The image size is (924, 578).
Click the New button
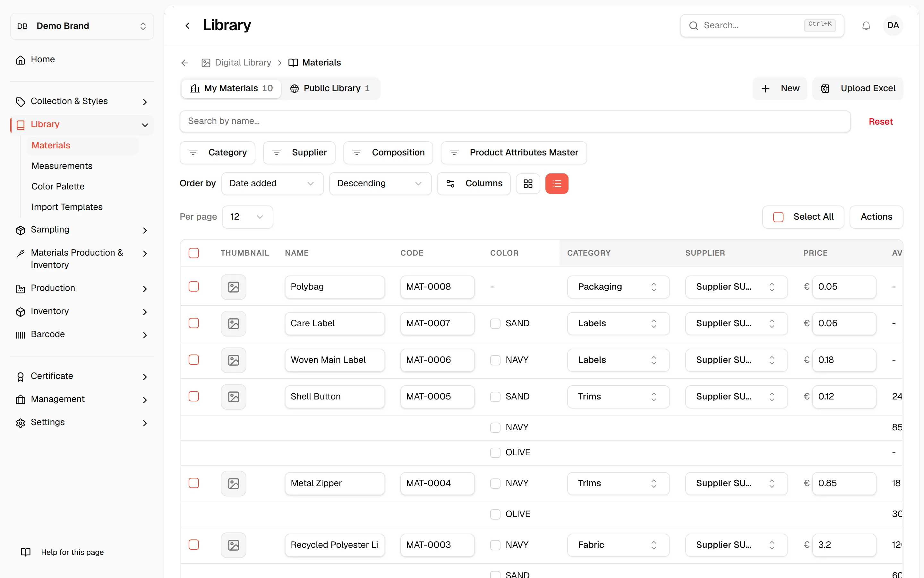[780, 88]
